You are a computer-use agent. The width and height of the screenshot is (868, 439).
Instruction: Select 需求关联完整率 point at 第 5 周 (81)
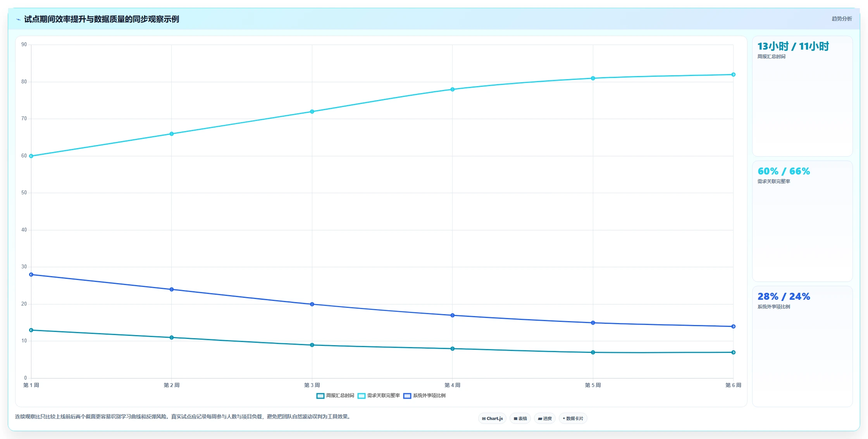[593, 78]
